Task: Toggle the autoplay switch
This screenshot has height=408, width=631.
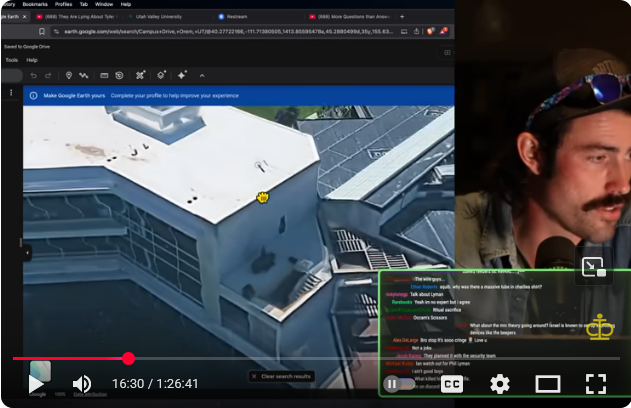Action: tap(398, 384)
